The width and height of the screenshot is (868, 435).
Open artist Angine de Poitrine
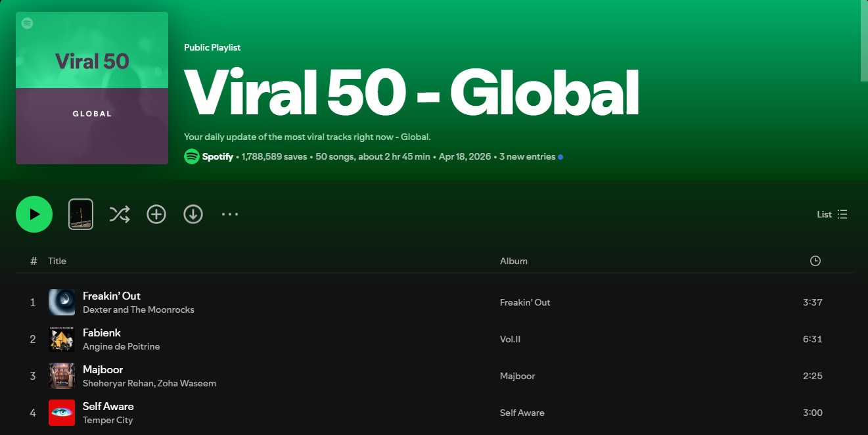(x=122, y=346)
